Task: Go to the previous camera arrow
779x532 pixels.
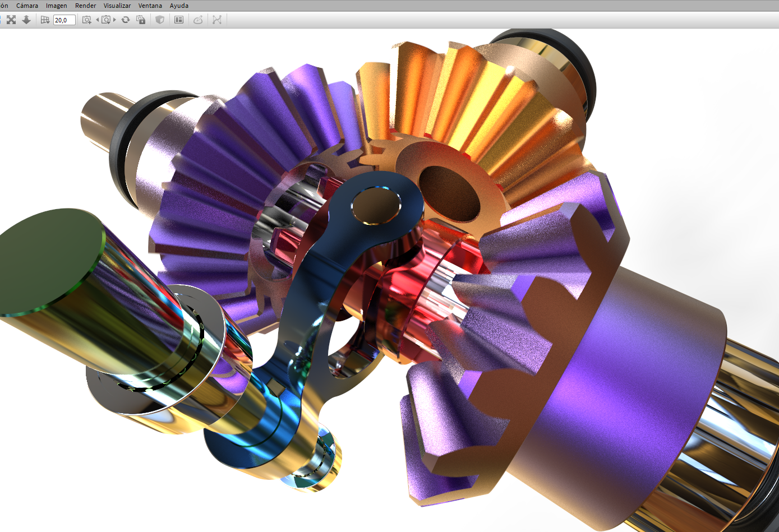Action: [x=97, y=20]
